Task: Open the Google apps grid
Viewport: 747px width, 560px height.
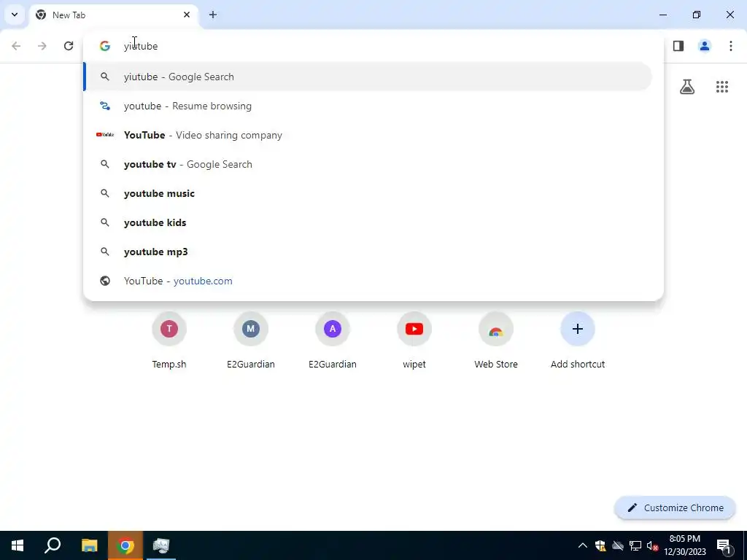Action: pos(721,87)
